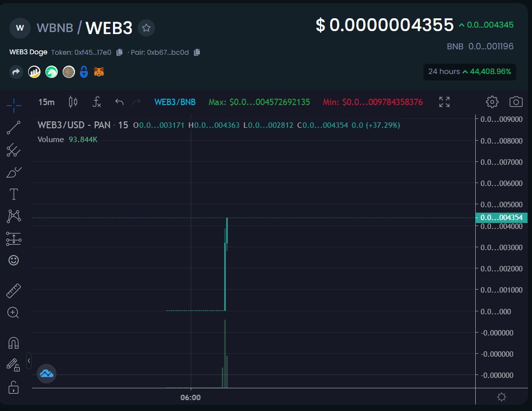
Task: Click the Max: $0.0...004572692135 text
Action: (259, 102)
